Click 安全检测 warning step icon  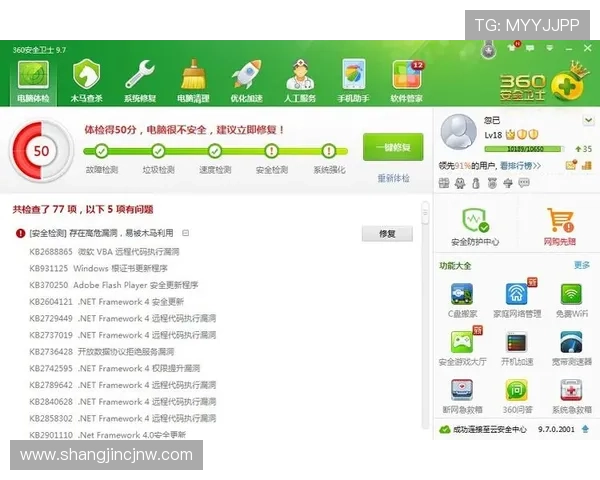(x=272, y=151)
